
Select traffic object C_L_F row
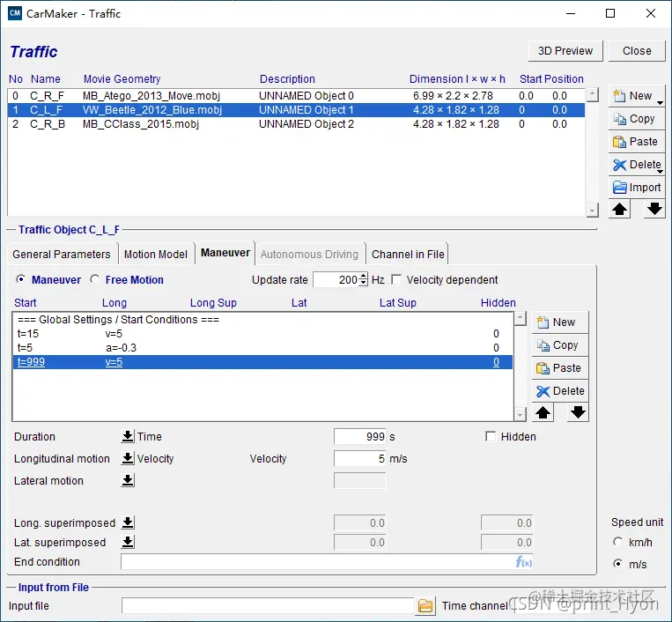point(296,110)
